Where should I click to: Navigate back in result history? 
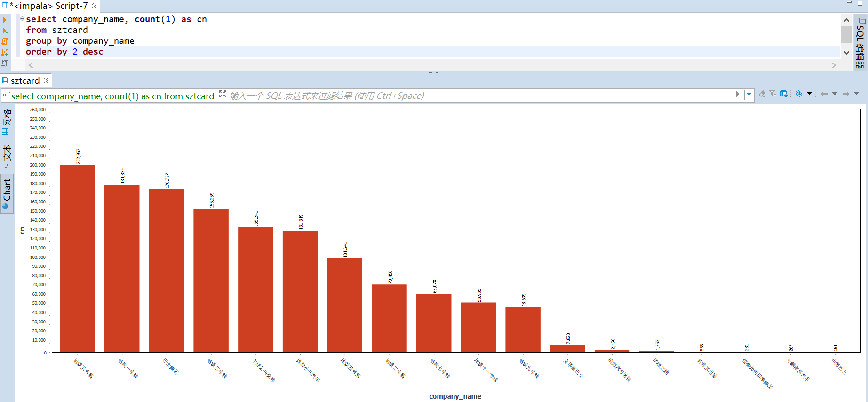tap(824, 94)
